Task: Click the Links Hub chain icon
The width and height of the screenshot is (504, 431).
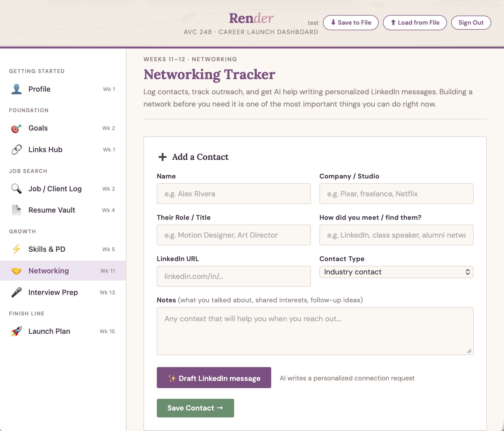Action: click(17, 149)
